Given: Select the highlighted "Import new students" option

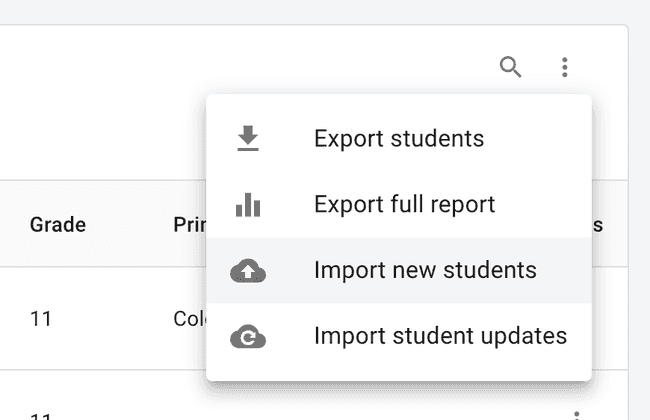Looking at the screenshot, I should tap(425, 271).
